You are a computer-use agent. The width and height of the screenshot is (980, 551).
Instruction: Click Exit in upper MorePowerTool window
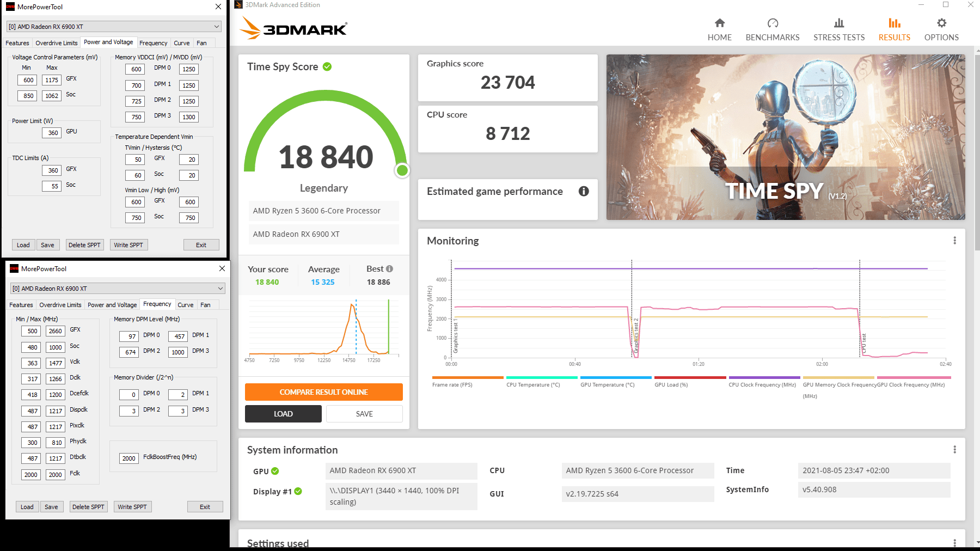201,245
